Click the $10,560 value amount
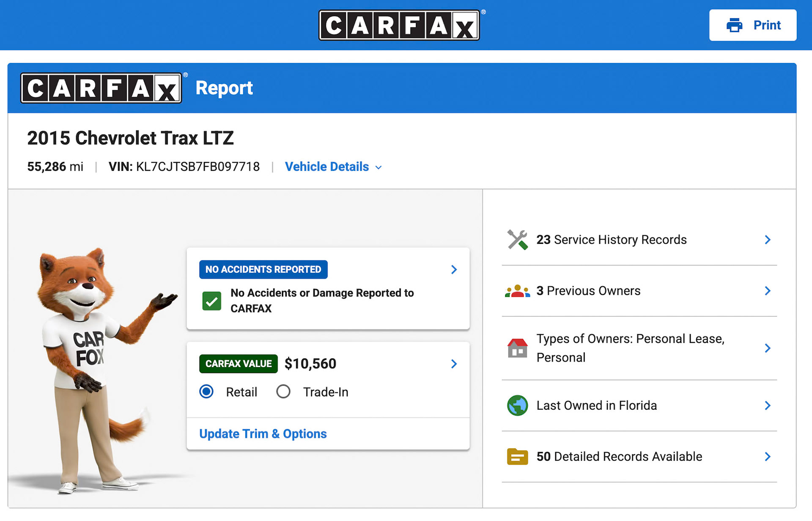This screenshot has height=521, width=812. click(310, 364)
